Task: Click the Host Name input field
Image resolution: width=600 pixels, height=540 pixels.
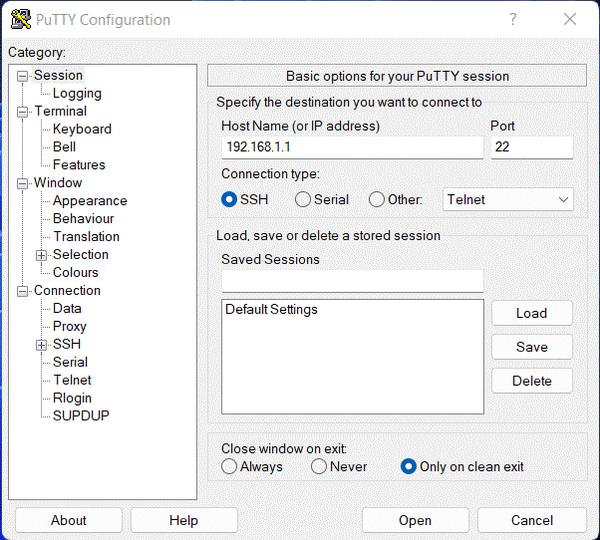Action: click(x=352, y=148)
